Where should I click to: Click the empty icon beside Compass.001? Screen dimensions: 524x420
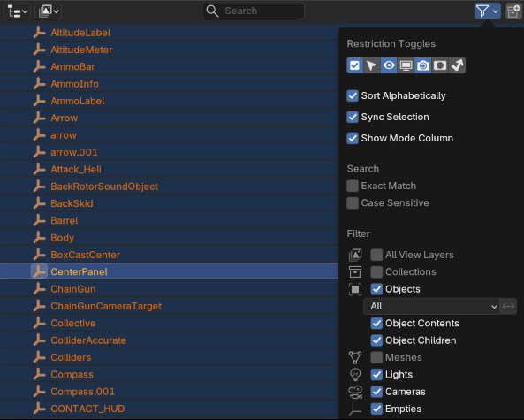coord(40,391)
